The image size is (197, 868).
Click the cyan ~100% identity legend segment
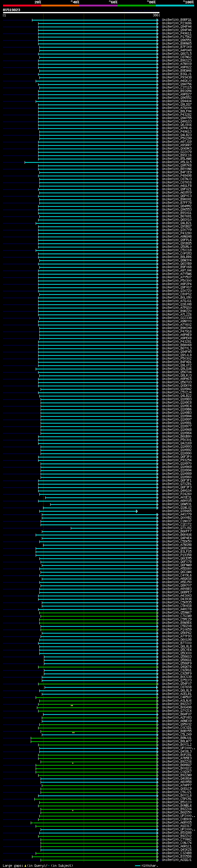coord(175,6)
